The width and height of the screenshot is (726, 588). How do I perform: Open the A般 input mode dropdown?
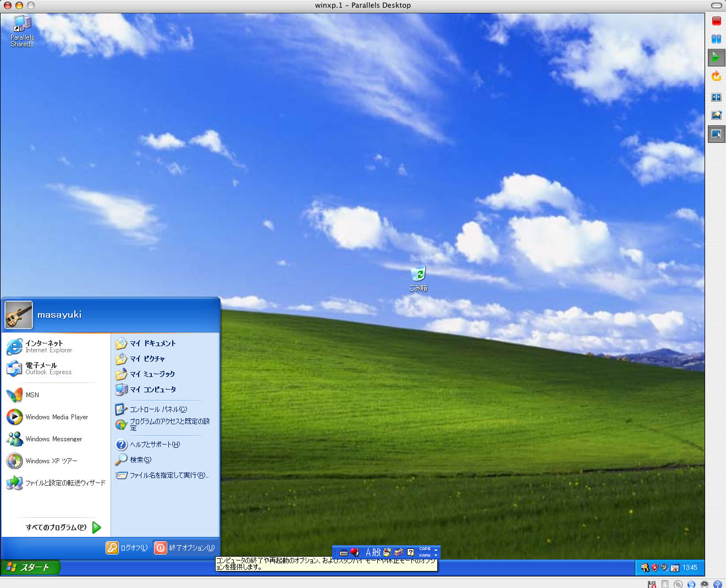tap(373, 552)
